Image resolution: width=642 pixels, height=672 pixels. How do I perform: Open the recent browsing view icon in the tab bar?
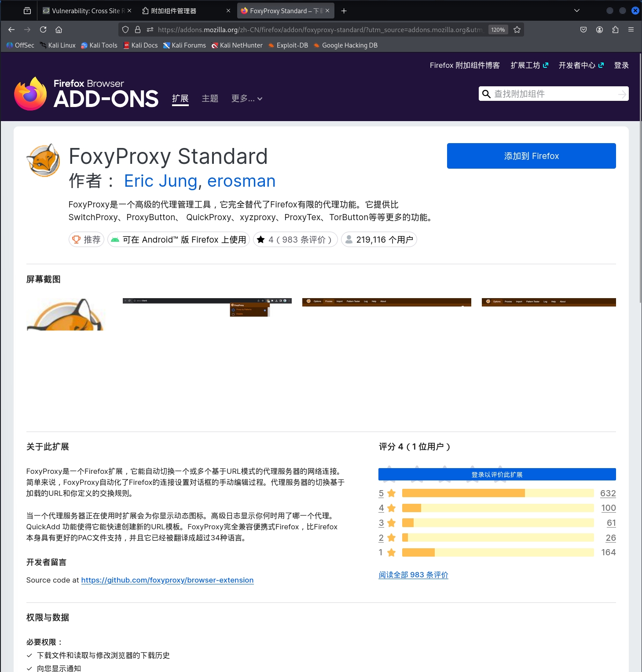tap(27, 11)
